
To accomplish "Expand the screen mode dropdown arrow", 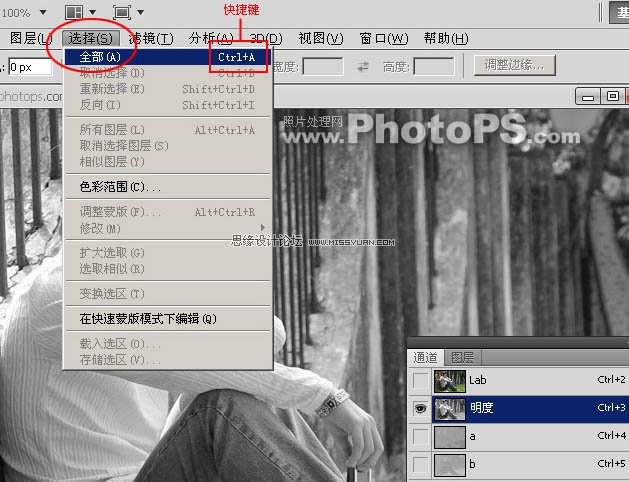I will (140, 12).
